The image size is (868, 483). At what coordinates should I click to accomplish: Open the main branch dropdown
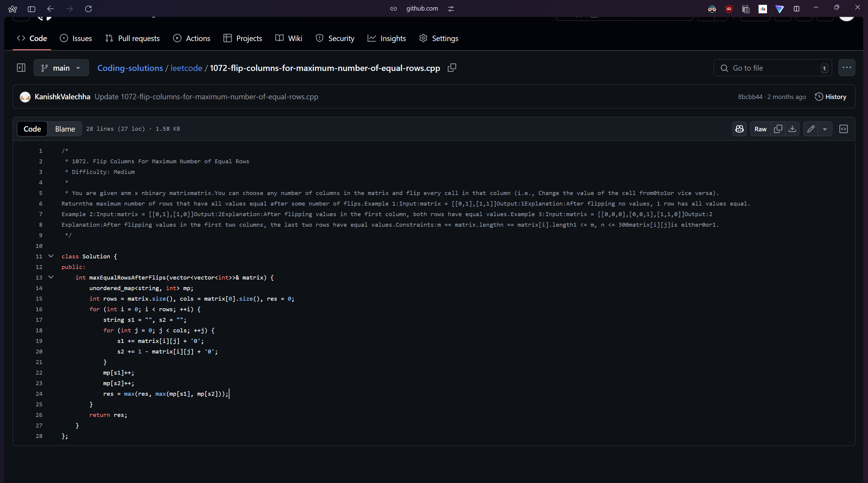click(61, 68)
